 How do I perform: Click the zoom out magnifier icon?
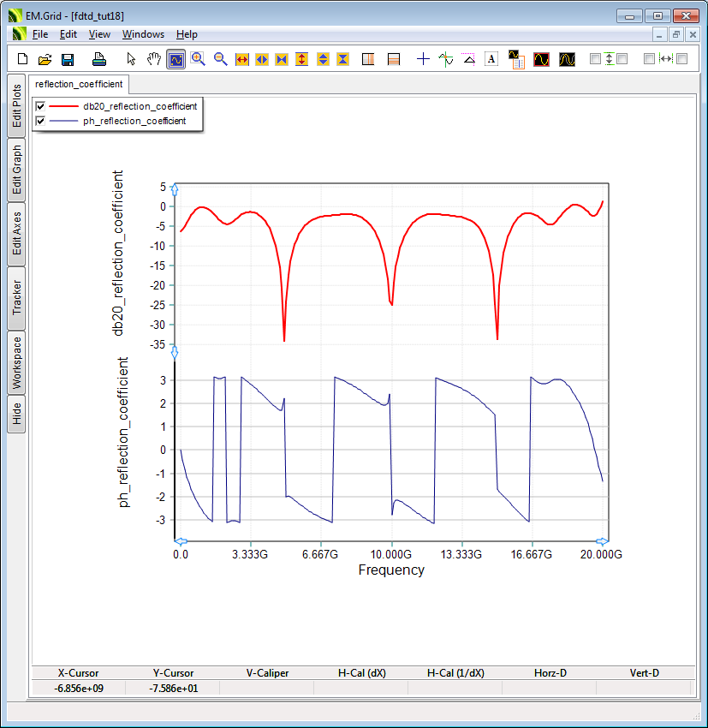(x=220, y=59)
